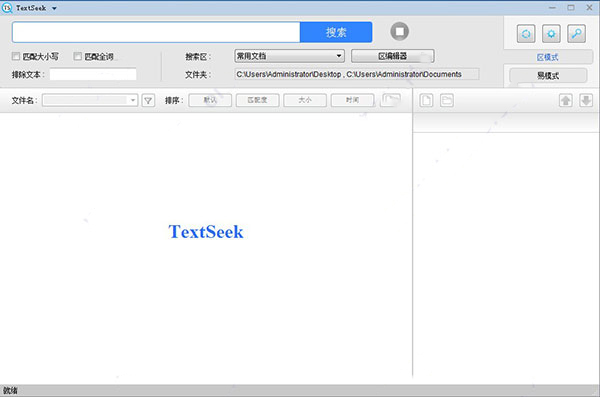The image size is (600, 397).
Task: Click the next match down-arrow icon
Action: click(586, 100)
